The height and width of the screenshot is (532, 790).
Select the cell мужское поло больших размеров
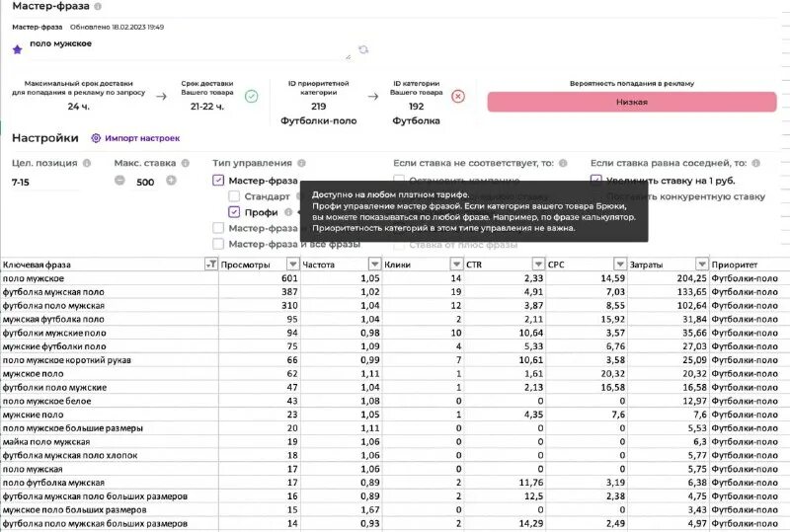pos(110,509)
